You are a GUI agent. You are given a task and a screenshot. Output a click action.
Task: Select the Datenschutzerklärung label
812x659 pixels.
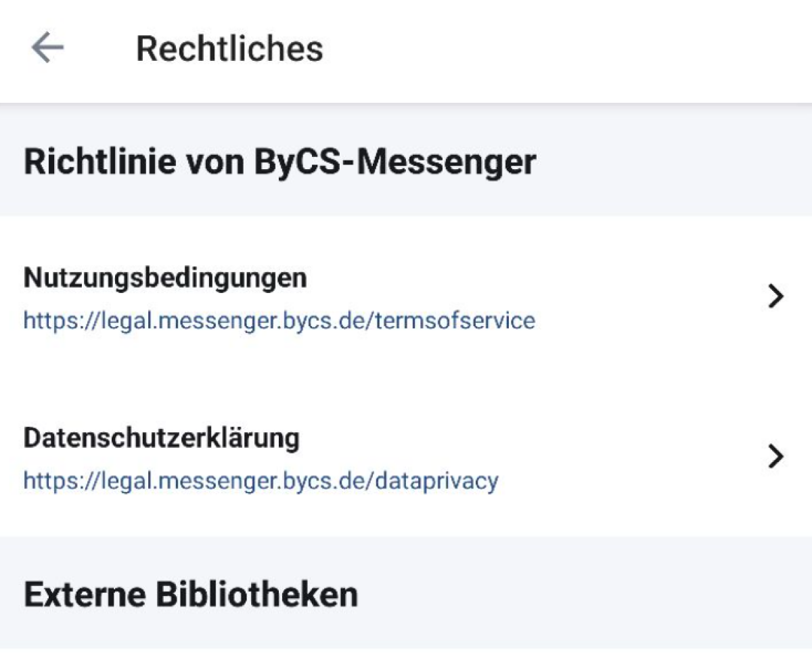click(161, 438)
